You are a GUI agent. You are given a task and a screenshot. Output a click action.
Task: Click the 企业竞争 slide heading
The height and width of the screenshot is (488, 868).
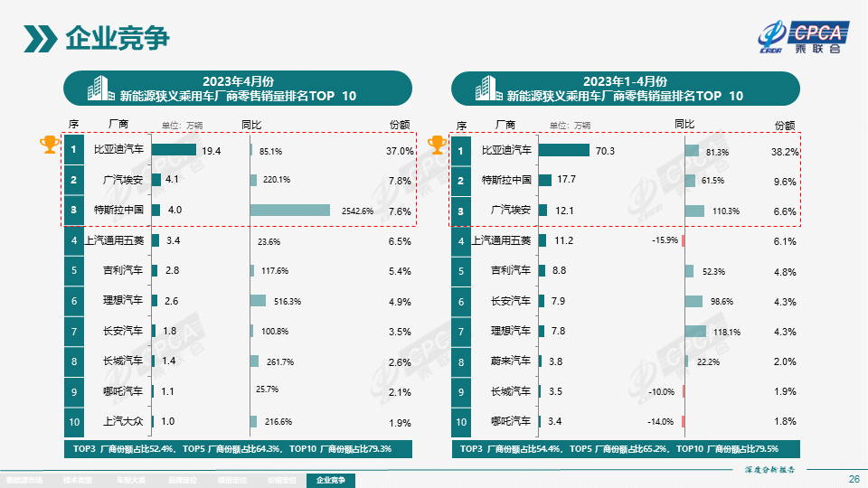118,39
